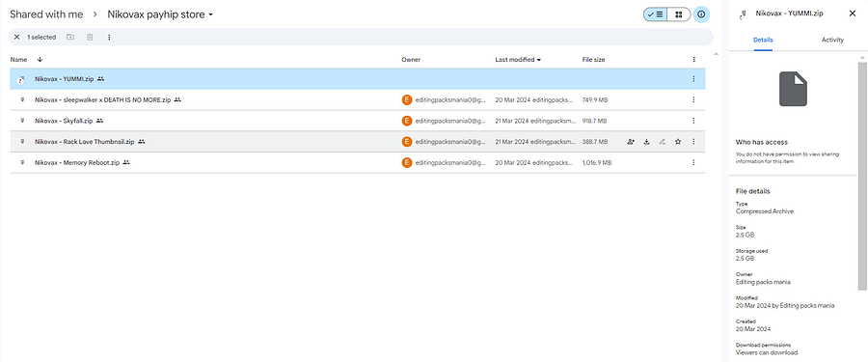Screen dimensions: 868x362
Task: Click the Editing packs mania owner name
Action: 763,282
